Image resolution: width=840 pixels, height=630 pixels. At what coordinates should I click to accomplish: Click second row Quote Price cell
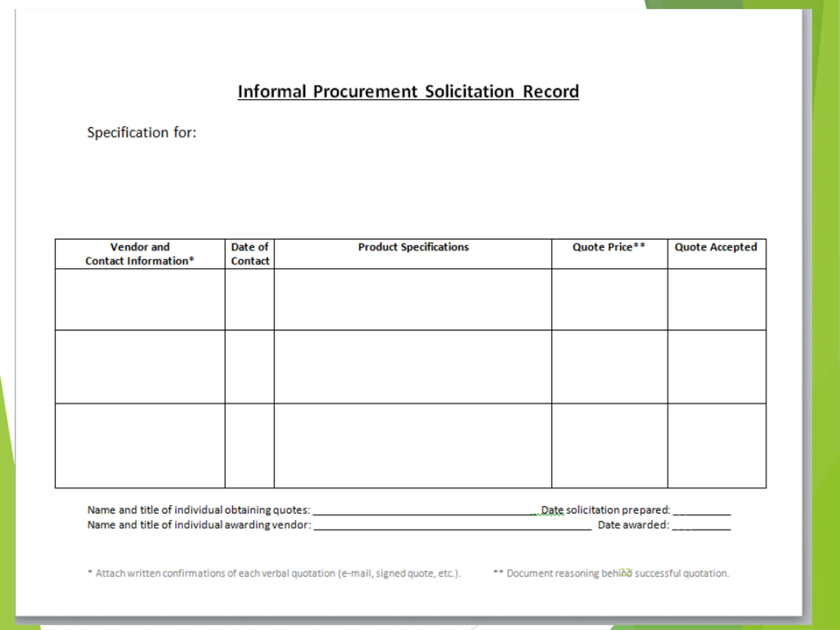[x=609, y=367]
